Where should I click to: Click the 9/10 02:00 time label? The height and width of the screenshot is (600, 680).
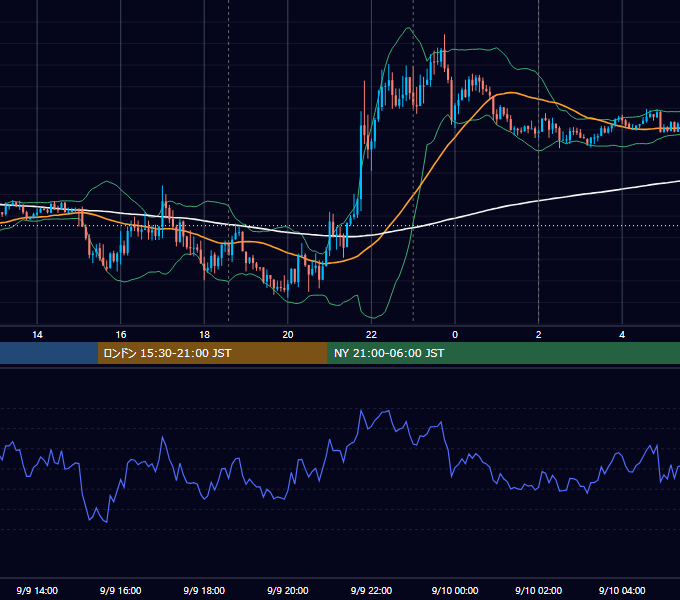tap(539, 590)
